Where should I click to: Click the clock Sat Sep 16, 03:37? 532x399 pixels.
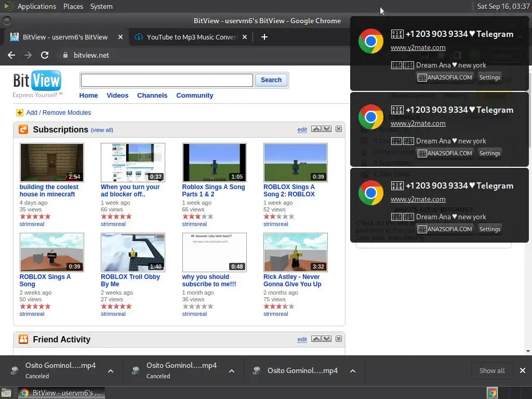[503, 6]
